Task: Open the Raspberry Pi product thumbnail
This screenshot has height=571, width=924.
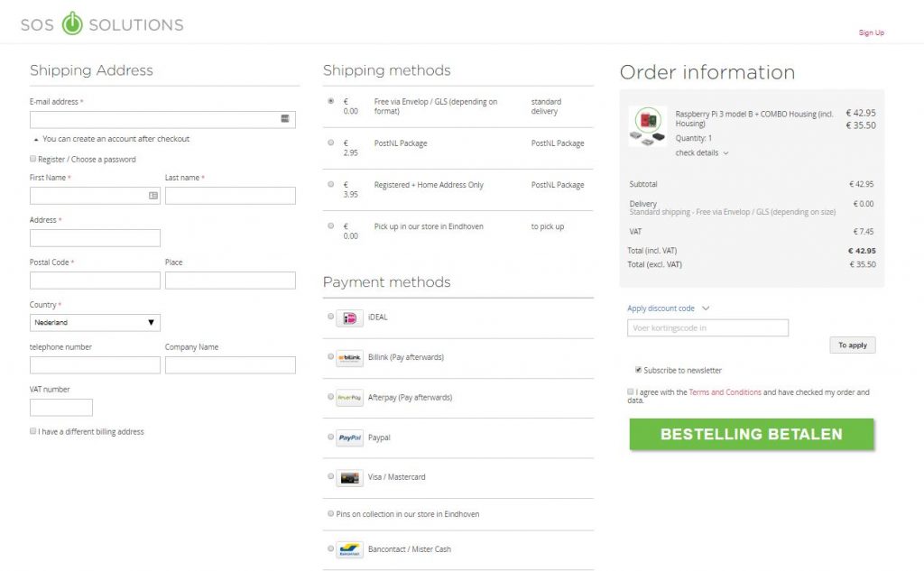Action: [x=648, y=126]
